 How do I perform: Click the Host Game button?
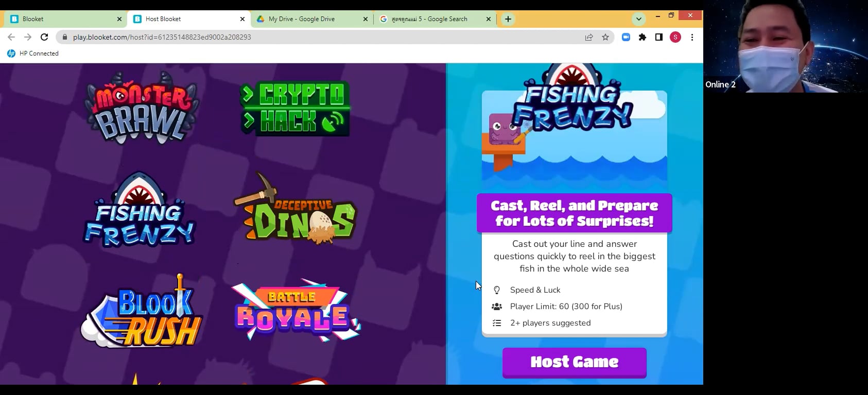575,362
